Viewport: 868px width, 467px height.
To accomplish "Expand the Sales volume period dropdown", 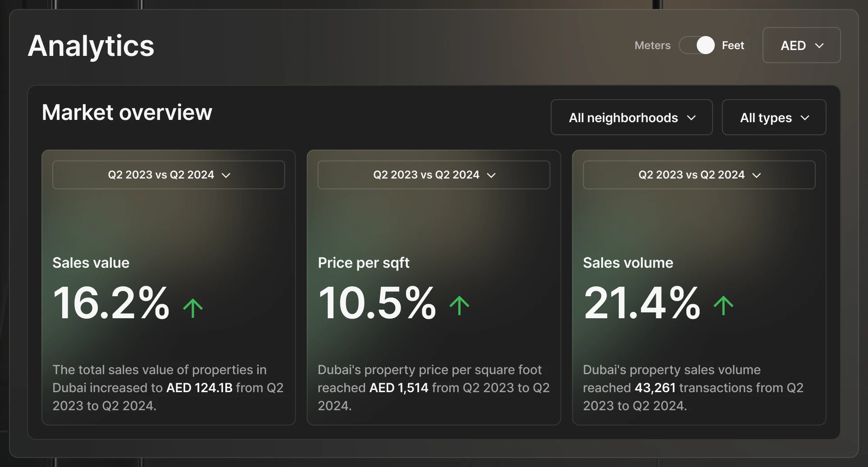I will click(x=699, y=175).
